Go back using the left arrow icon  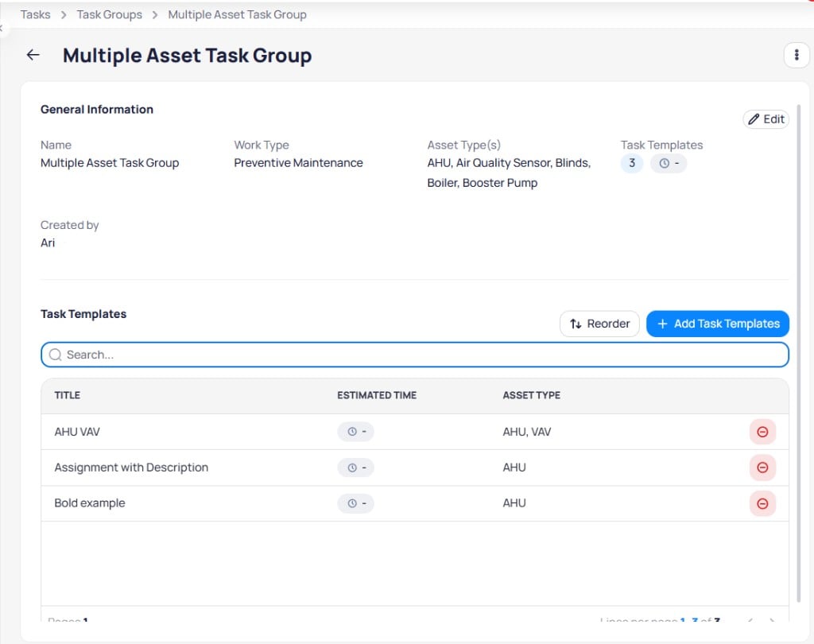33,55
